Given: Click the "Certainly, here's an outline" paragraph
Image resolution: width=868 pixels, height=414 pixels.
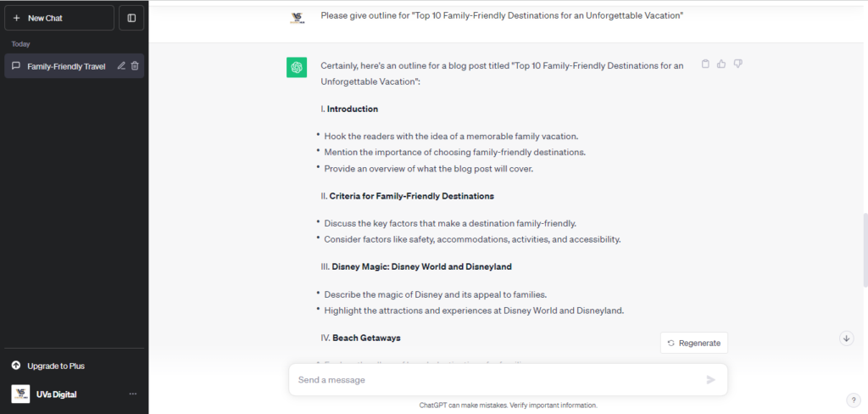Looking at the screenshot, I should tap(502, 73).
